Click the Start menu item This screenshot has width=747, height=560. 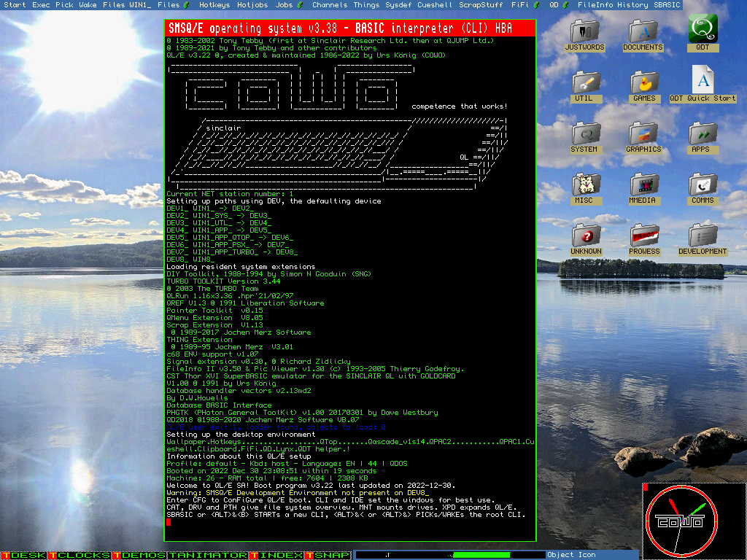(x=15, y=5)
